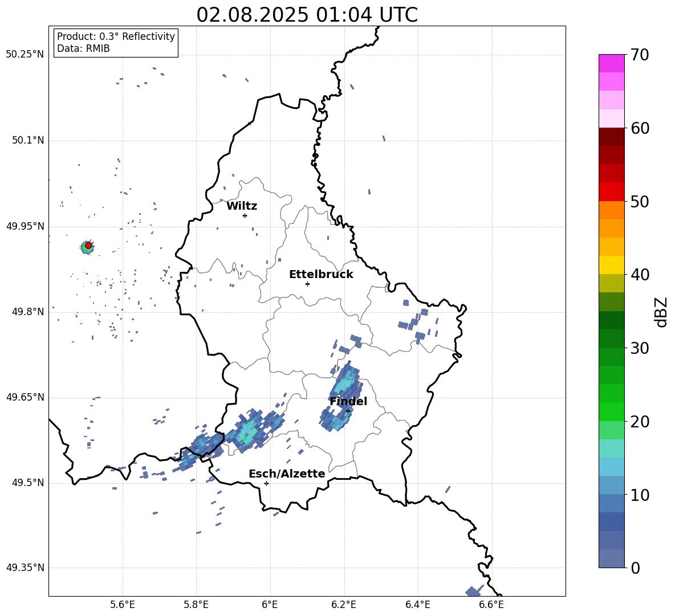Click the Wiltz location cross marker
This screenshot has width=675, height=616.
pyautogui.click(x=245, y=215)
